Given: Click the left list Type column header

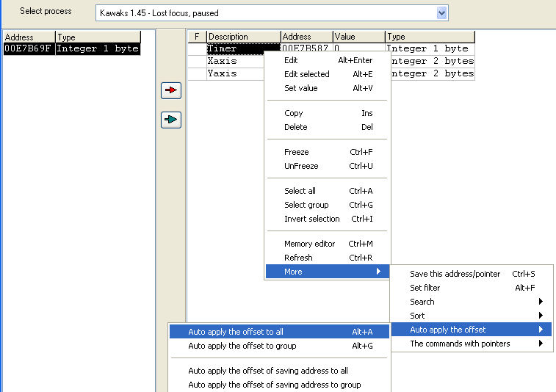Looking at the screenshot, I should (x=98, y=37).
